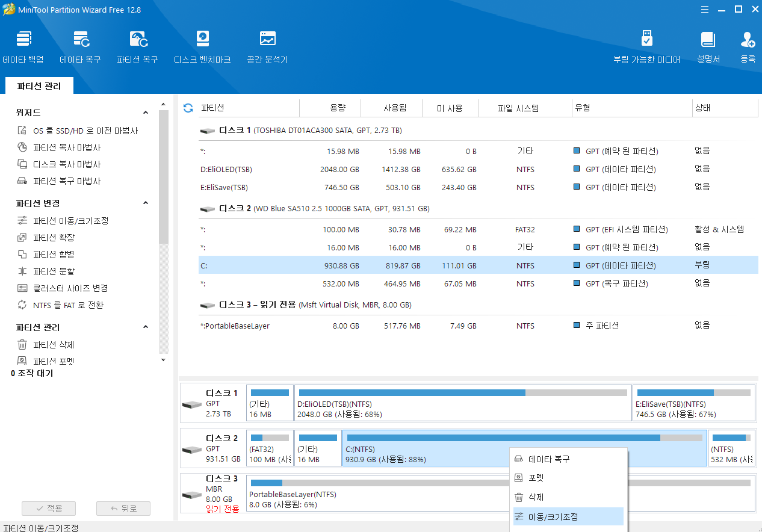Click the sidebar scrollbar up arrow
The width and height of the screenshot is (762, 532).
click(163, 104)
